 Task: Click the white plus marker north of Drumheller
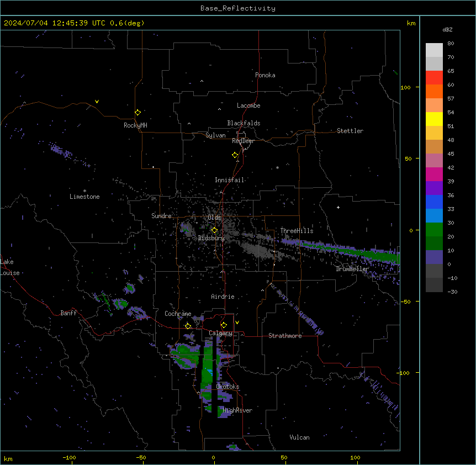(x=338, y=207)
